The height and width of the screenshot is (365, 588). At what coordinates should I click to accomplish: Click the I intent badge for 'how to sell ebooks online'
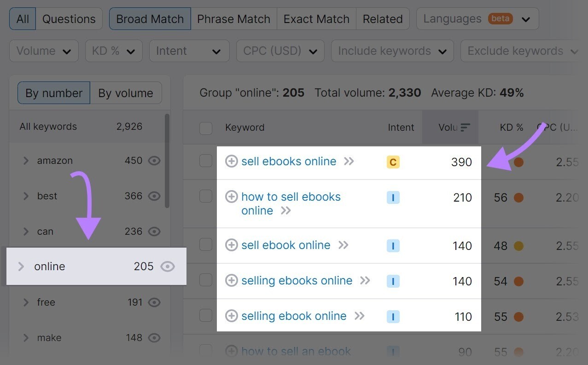[x=393, y=197]
